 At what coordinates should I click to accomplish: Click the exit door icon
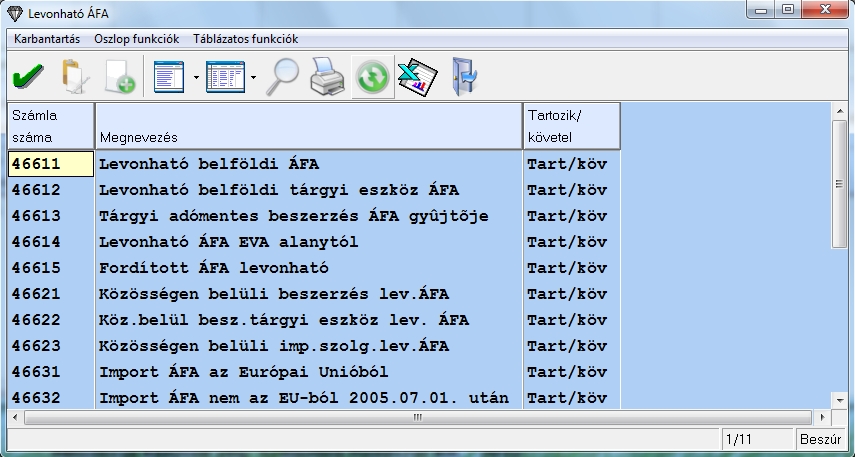pyautogui.click(x=463, y=77)
